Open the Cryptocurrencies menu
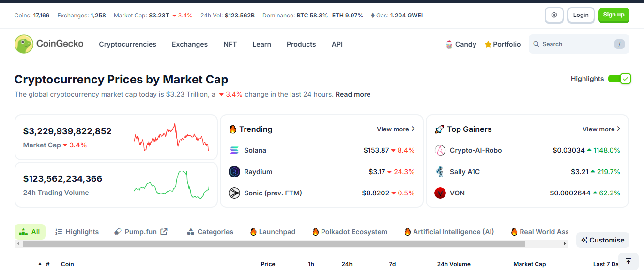This screenshot has width=644, height=274. click(127, 44)
